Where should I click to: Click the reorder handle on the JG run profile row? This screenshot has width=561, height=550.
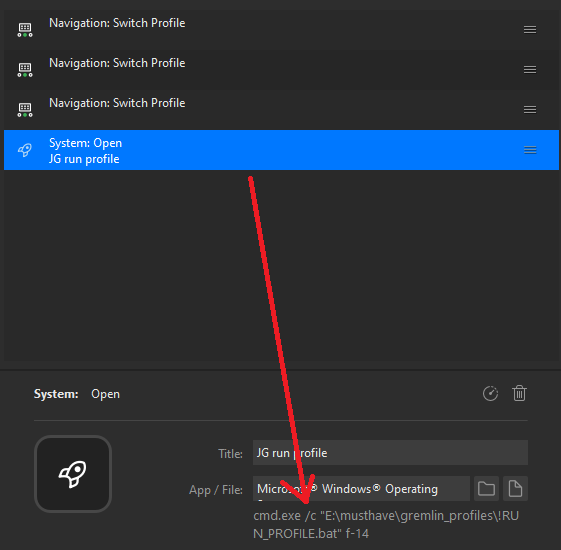tap(530, 150)
